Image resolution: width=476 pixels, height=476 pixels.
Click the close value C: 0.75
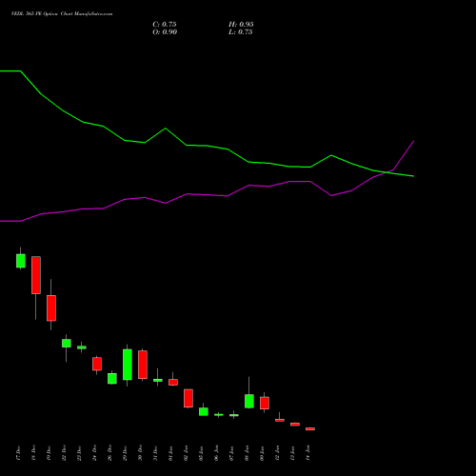[x=165, y=25]
